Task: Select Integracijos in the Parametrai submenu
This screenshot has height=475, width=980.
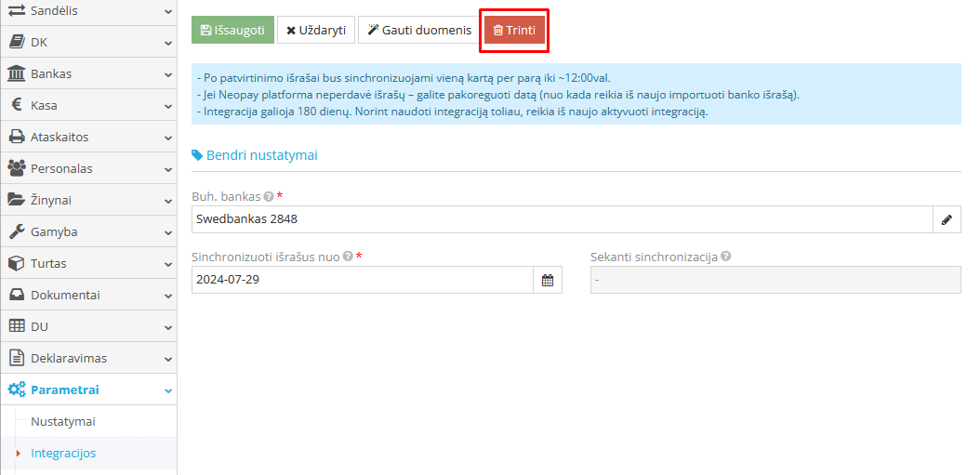Action: coord(63,454)
